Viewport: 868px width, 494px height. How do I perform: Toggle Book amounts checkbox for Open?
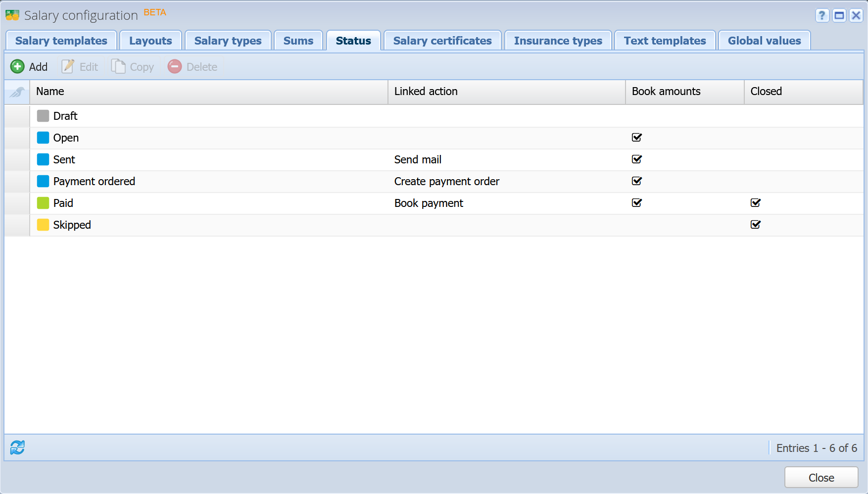637,138
